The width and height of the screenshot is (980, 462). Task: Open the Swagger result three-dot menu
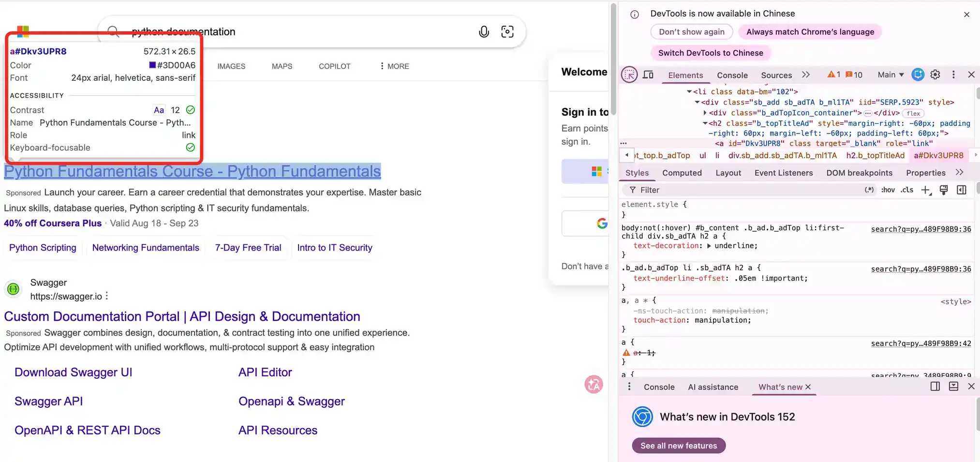pyautogui.click(x=106, y=296)
